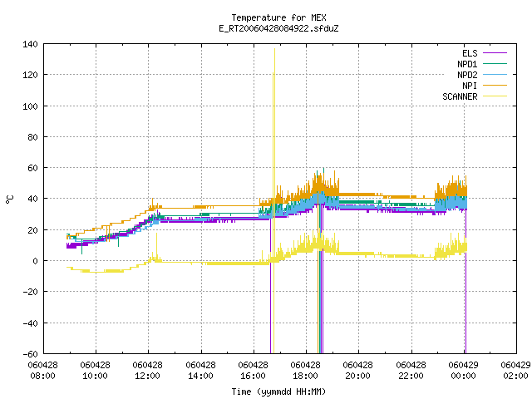532x399 pixels.
Task: Click the y-axis label 0
Action: tap(35, 261)
